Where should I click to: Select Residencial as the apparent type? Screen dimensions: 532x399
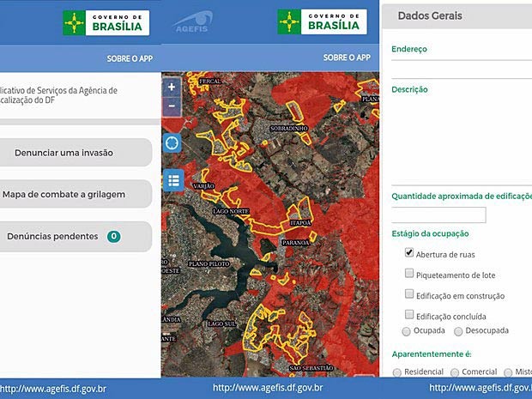[396, 372]
